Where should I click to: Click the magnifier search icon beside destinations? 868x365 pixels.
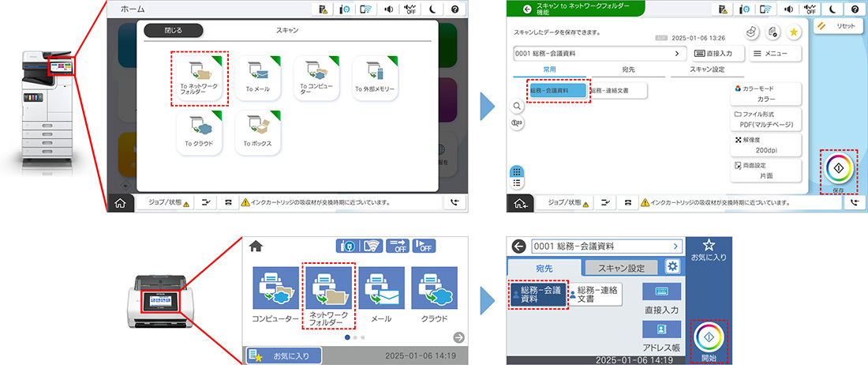tap(517, 106)
